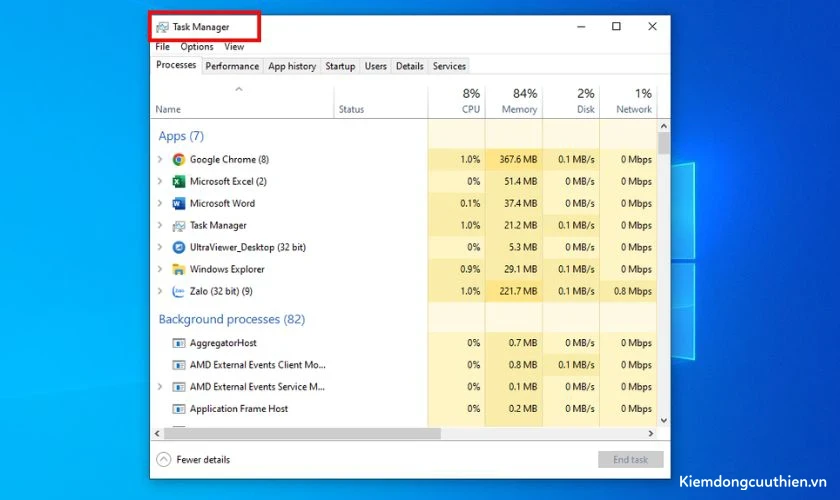The height and width of the screenshot is (500, 840).
Task: Select the Background processes (82) heading
Action: click(x=231, y=319)
